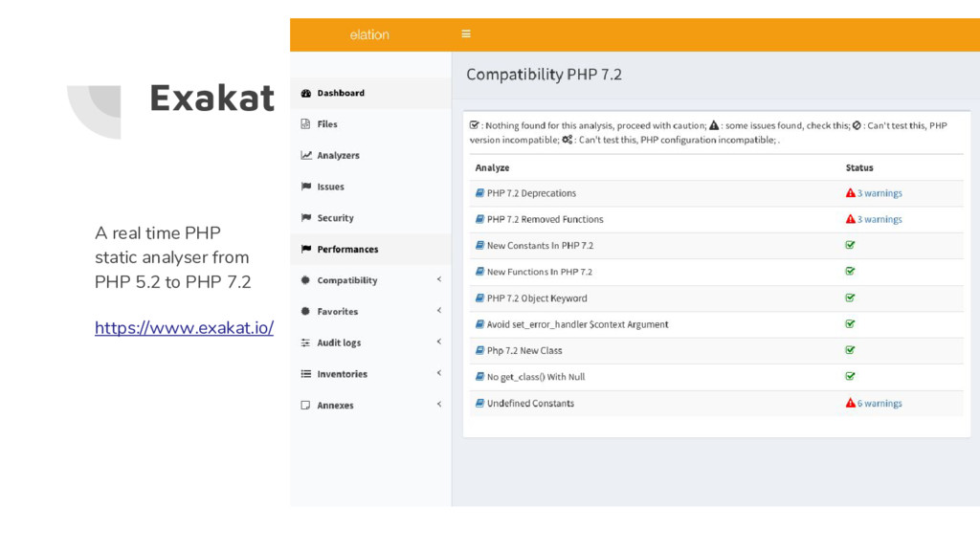Open 3 warnings link for PHP 7.2 Deprecations
The image size is (980, 551).
point(880,193)
